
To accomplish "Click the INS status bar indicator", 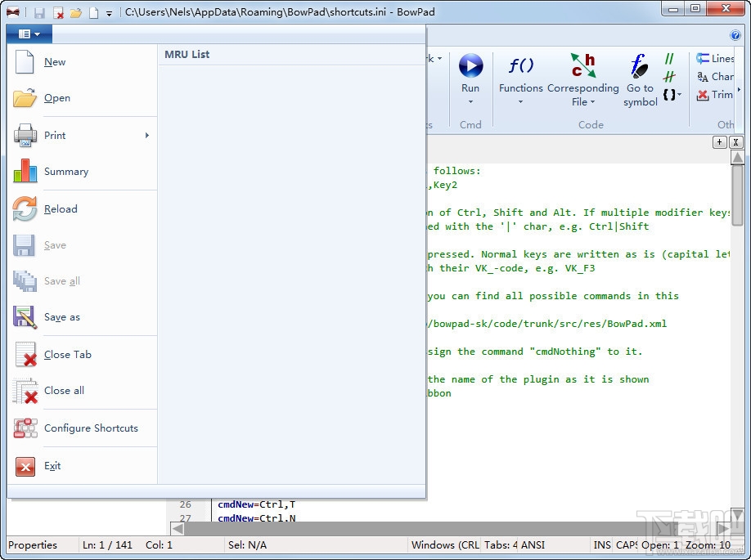I will tap(602, 545).
